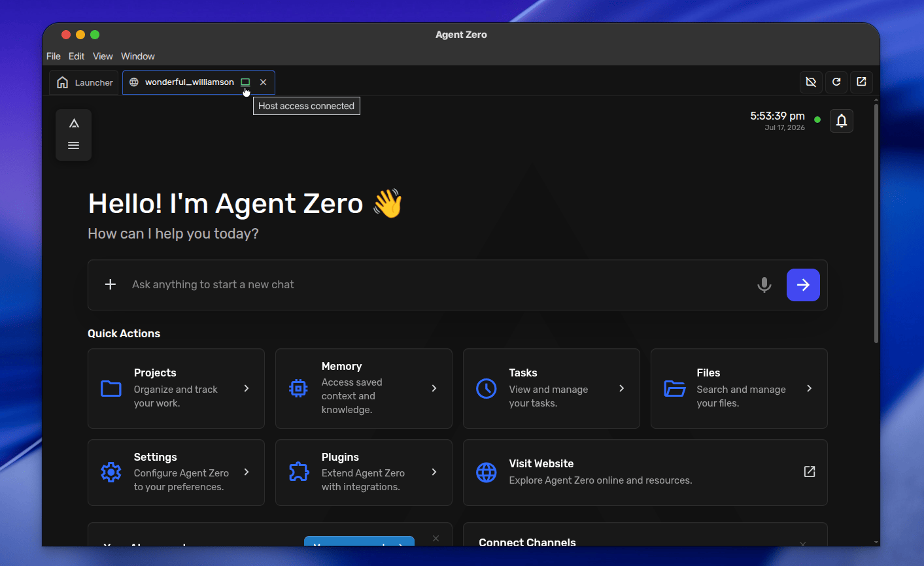The image size is (924, 566).
Task: Open the Visit Website card
Action: click(645, 473)
